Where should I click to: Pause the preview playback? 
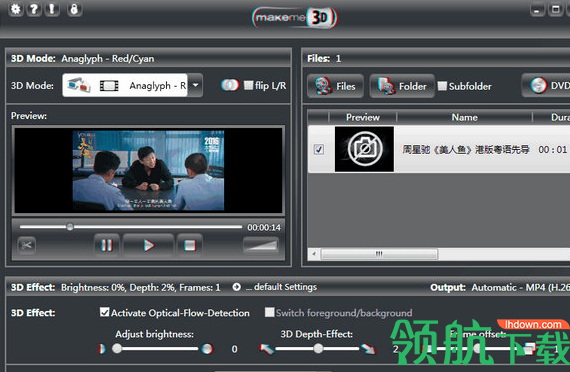pos(107,245)
